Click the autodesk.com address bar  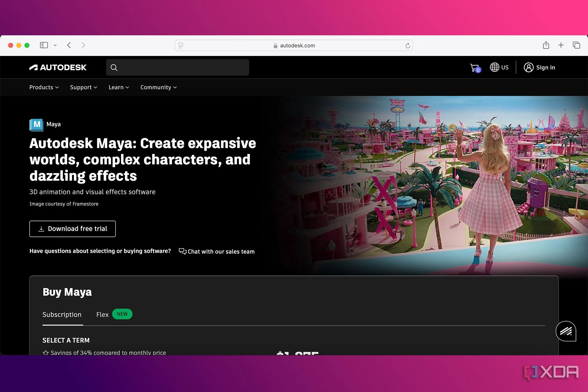(x=294, y=45)
